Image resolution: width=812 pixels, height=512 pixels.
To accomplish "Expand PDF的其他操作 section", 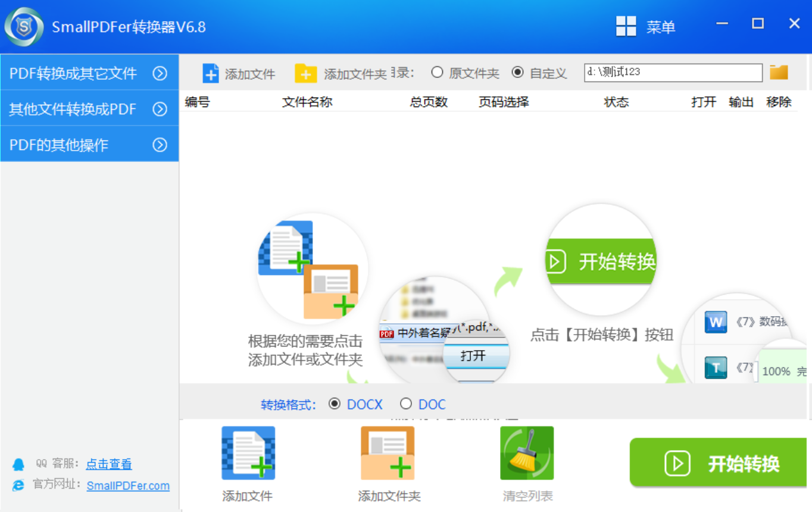I will [x=89, y=145].
